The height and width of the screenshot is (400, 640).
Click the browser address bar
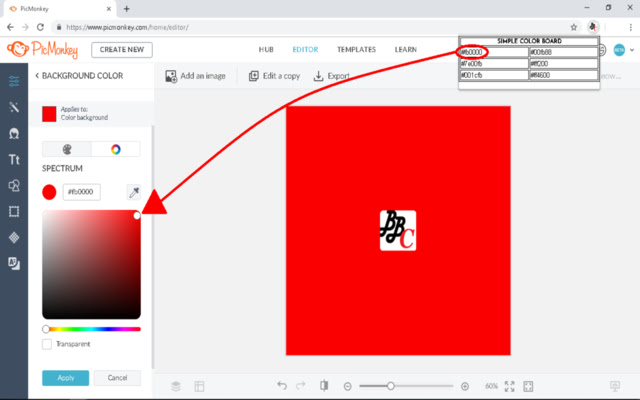click(x=312, y=27)
